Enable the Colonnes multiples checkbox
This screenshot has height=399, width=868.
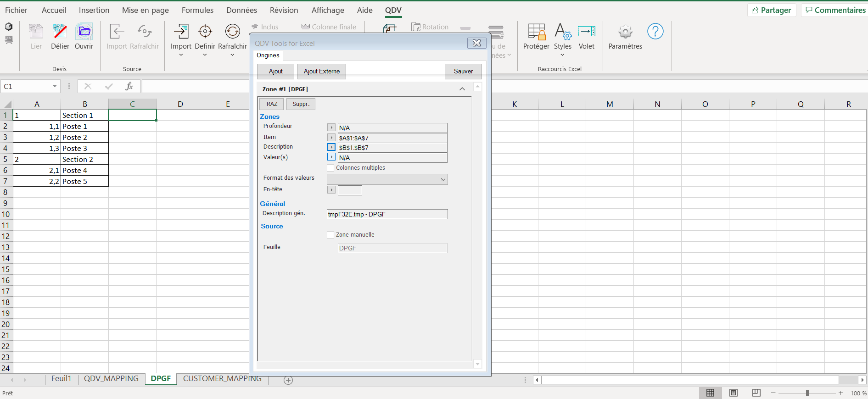[x=330, y=168]
